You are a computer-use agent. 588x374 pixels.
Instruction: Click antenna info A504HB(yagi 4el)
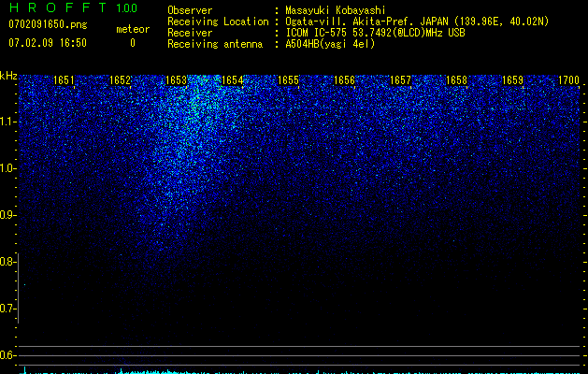click(330, 44)
